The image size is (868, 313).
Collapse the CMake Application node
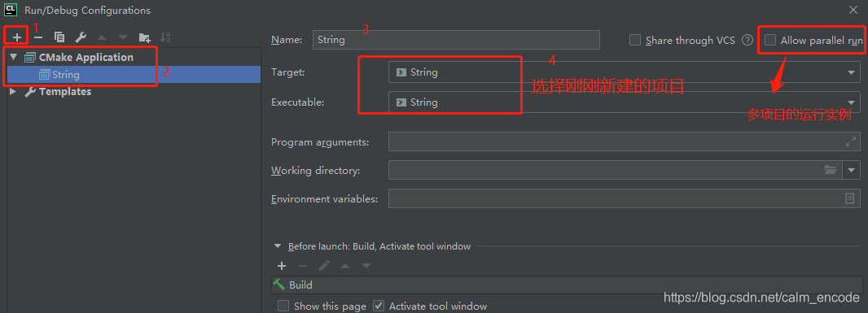[13, 57]
